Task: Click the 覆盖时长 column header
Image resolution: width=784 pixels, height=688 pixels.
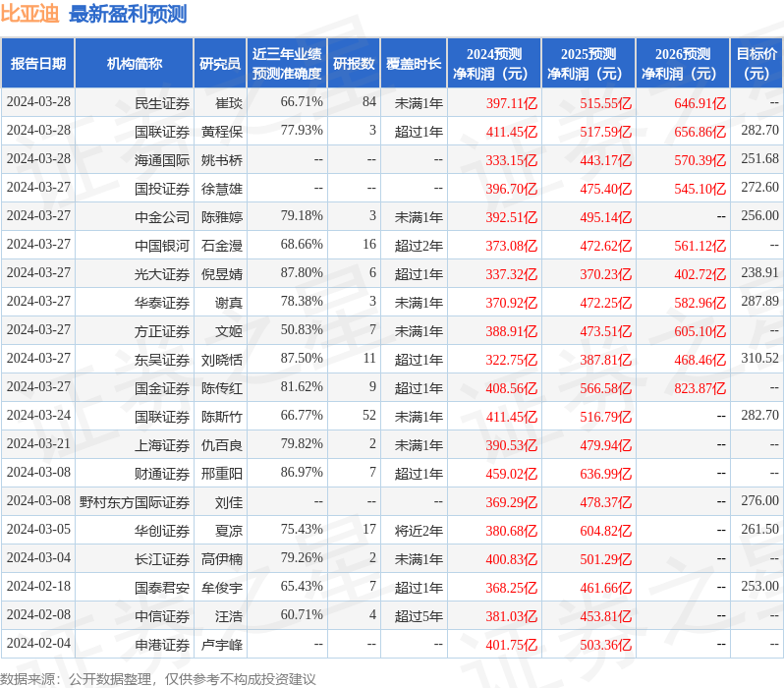Action: pos(414,63)
